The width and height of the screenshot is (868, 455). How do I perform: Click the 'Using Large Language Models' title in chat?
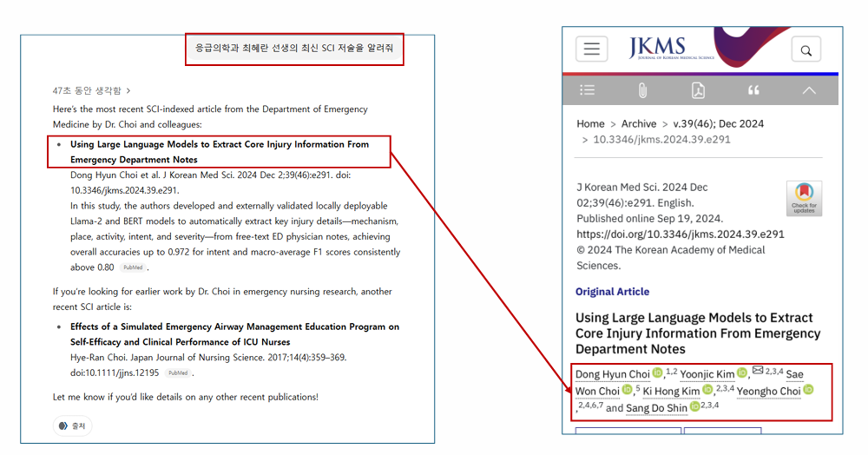pyautogui.click(x=220, y=152)
